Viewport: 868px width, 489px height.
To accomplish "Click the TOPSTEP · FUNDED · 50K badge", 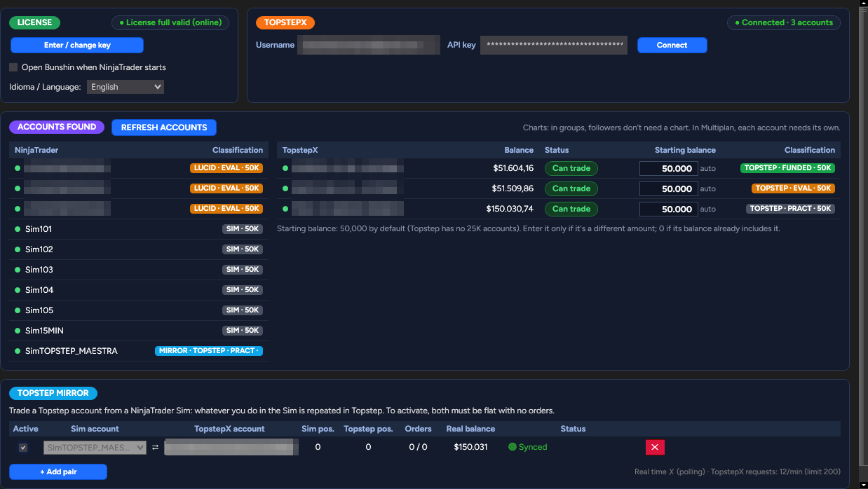I will pos(787,168).
